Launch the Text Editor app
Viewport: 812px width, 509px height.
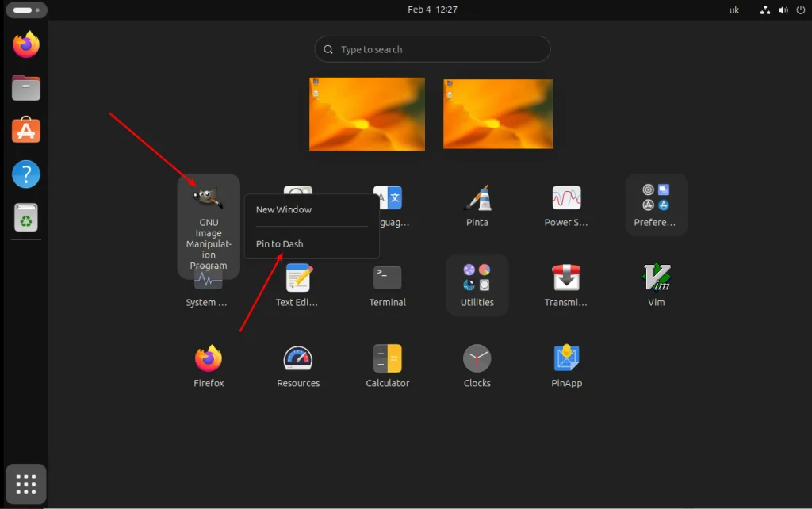[x=298, y=278]
